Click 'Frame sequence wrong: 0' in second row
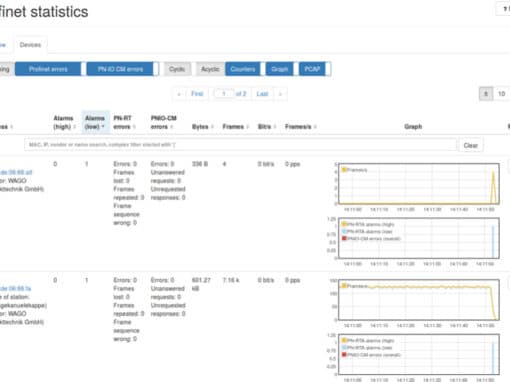510x382 pixels. (126, 331)
